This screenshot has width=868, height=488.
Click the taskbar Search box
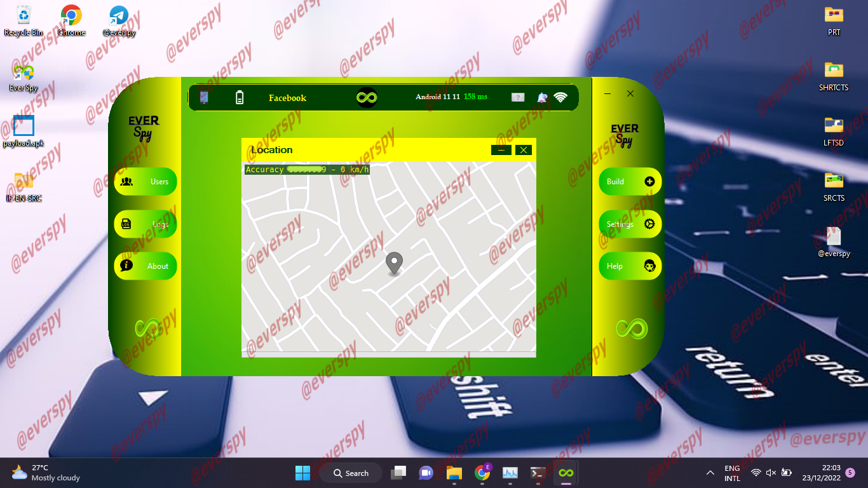(x=350, y=473)
